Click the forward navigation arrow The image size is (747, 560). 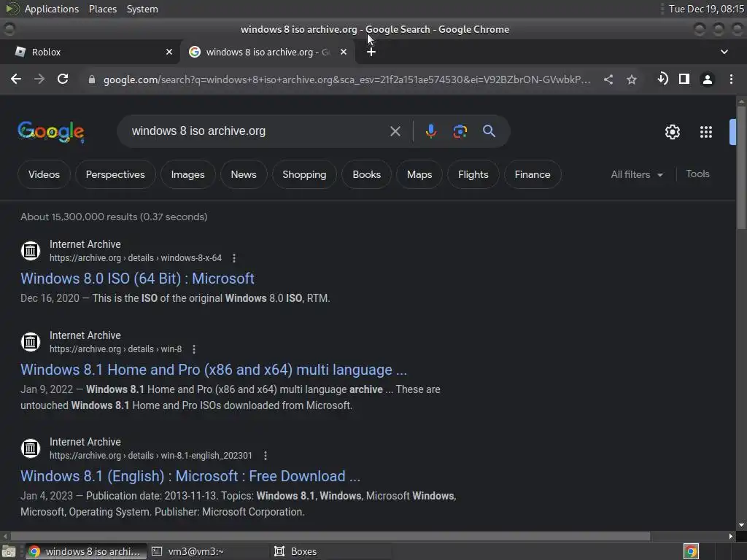click(x=39, y=79)
